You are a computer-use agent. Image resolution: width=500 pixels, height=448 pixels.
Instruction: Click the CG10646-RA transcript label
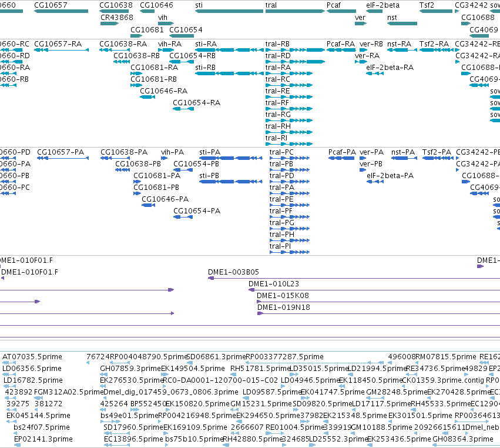click(x=163, y=91)
